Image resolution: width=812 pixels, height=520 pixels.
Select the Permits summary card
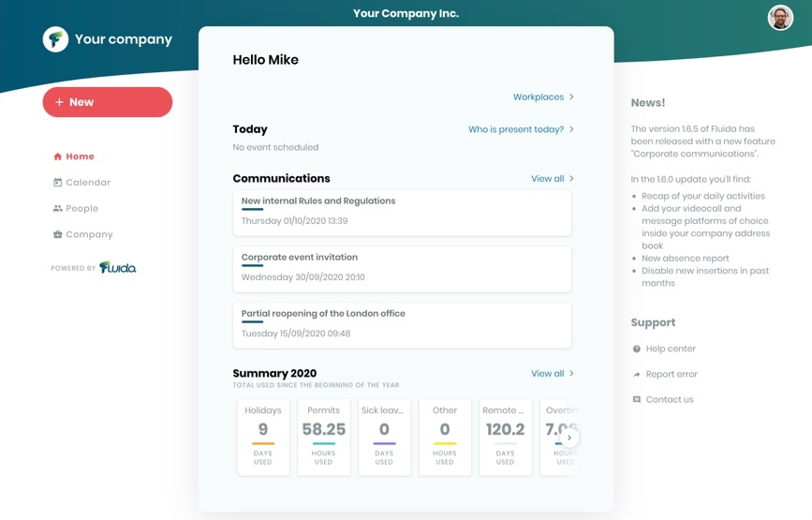[324, 438]
